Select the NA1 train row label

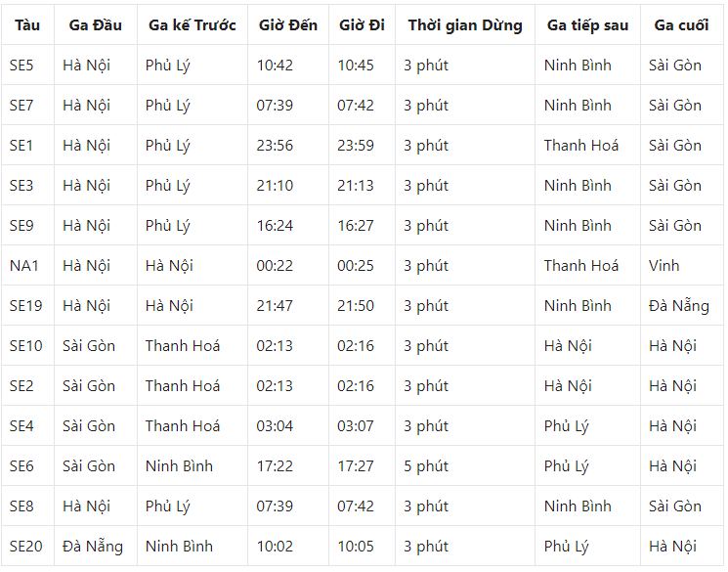point(24,265)
